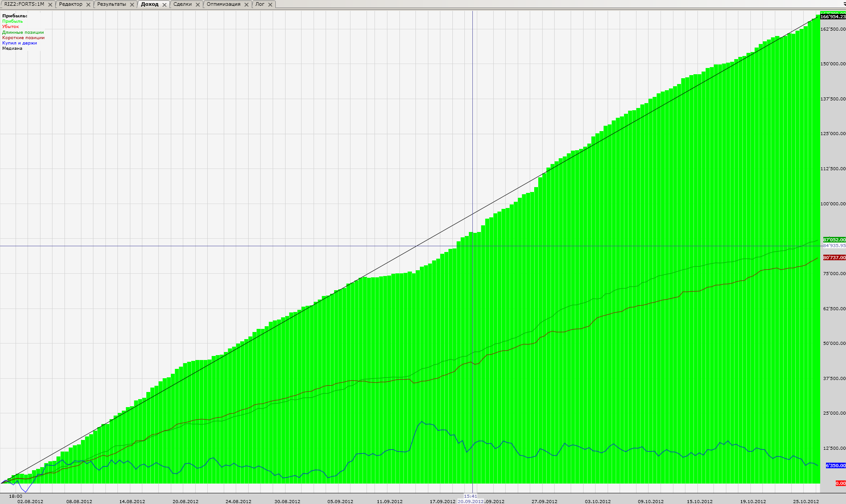The width and height of the screenshot is (846, 504).
Task: Click the green Прибыль legend entry
Action: pyautogui.click(x=12, y=21)
